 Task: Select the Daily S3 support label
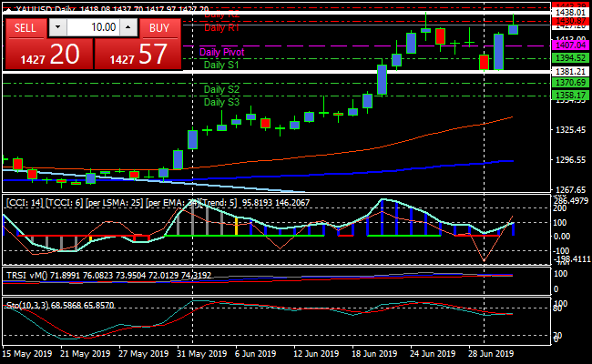pos(221,102)
